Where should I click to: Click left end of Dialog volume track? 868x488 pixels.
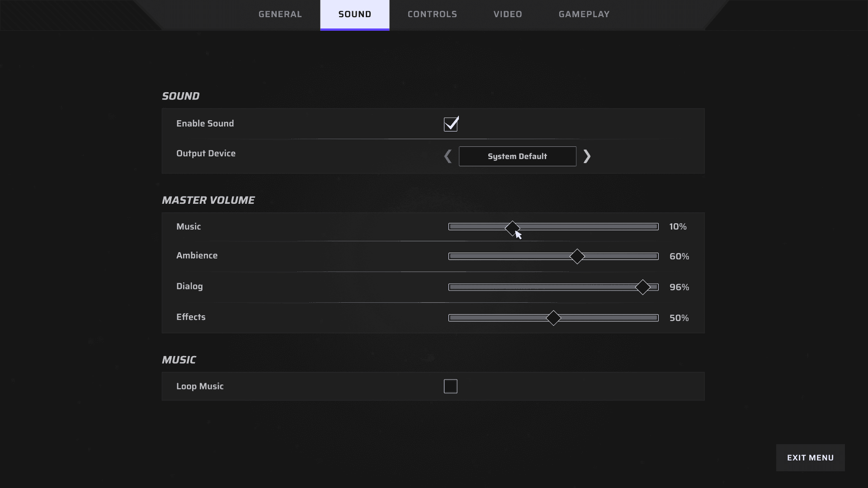point(452,287)
